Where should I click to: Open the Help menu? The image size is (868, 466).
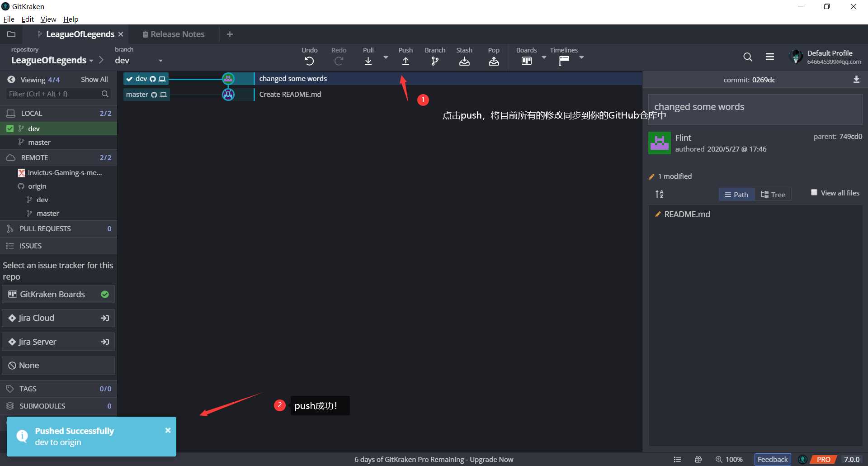pos(71,19)
